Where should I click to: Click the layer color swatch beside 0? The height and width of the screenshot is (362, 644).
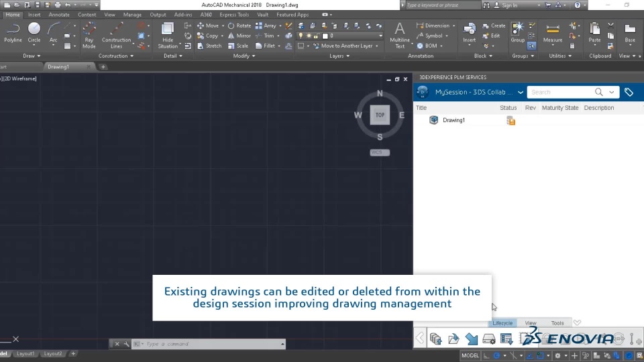325,36
